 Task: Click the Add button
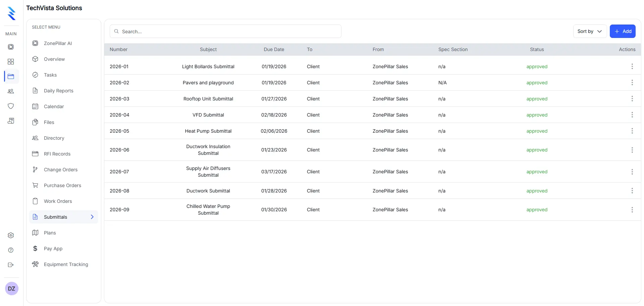pos(623,31)
